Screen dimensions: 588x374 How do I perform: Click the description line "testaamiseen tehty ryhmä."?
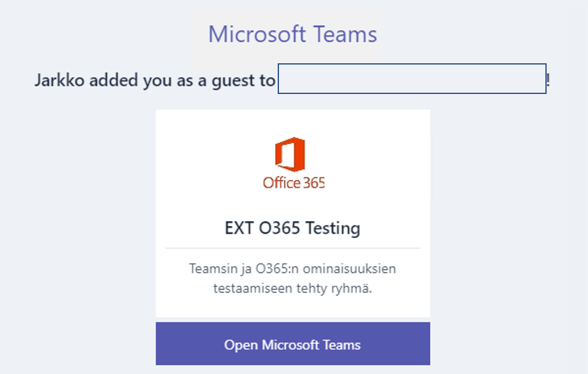tap(293, 289)
